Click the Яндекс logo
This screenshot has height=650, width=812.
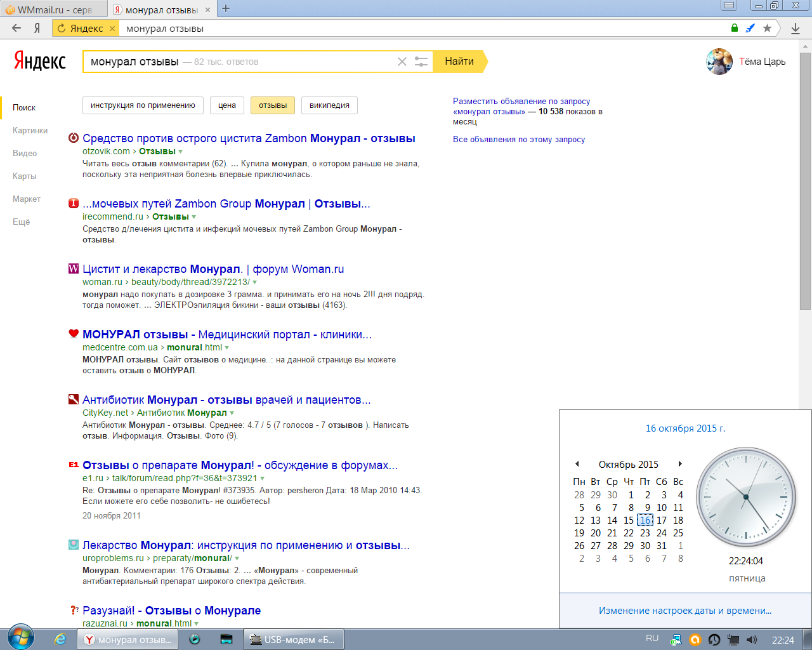coord(39,61)
